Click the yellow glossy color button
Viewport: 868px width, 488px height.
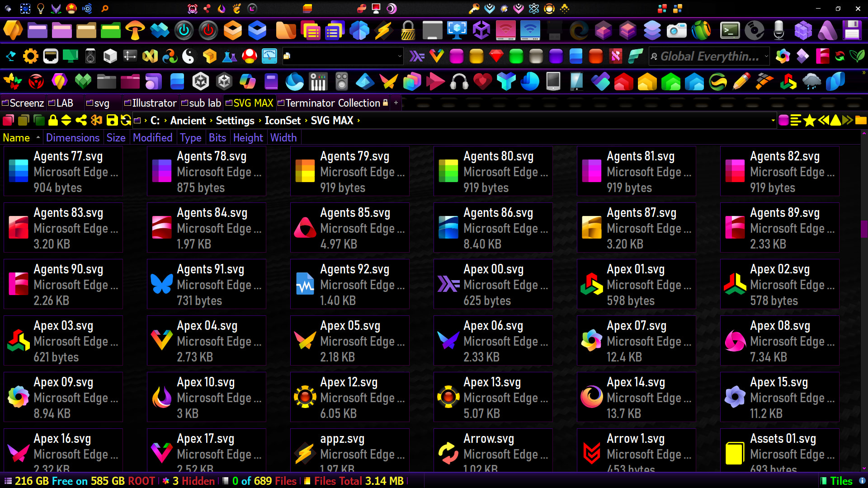[x=476, y=56]
